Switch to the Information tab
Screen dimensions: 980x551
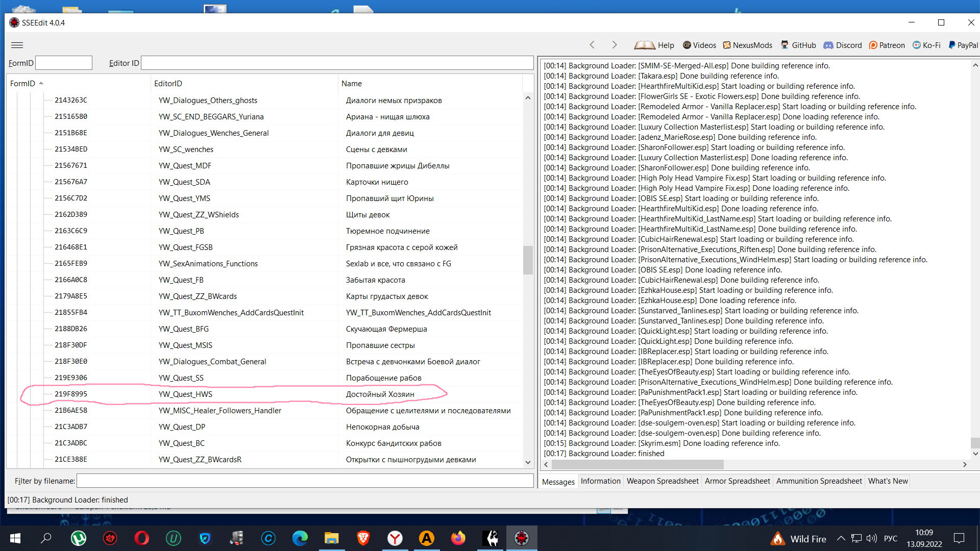(600, 481)
